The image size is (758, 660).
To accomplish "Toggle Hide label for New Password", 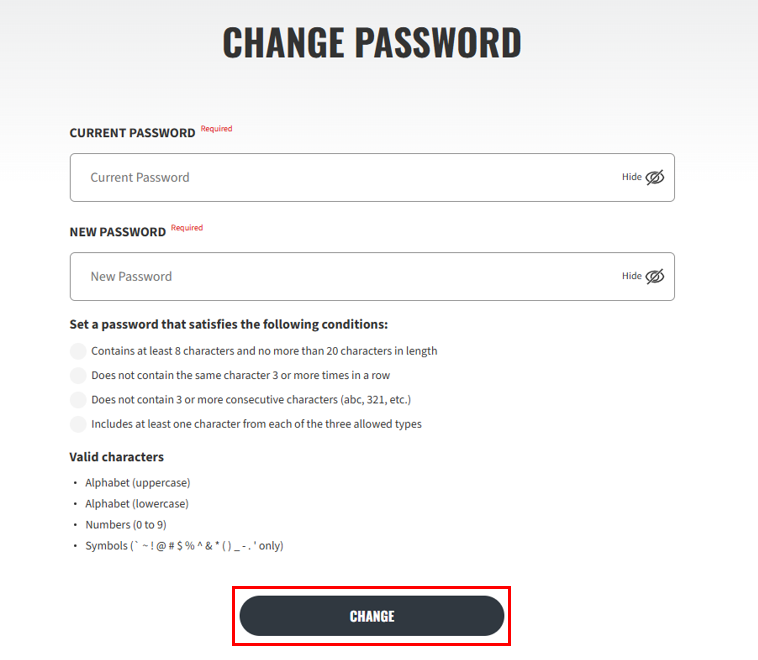I will pos(631,276).
